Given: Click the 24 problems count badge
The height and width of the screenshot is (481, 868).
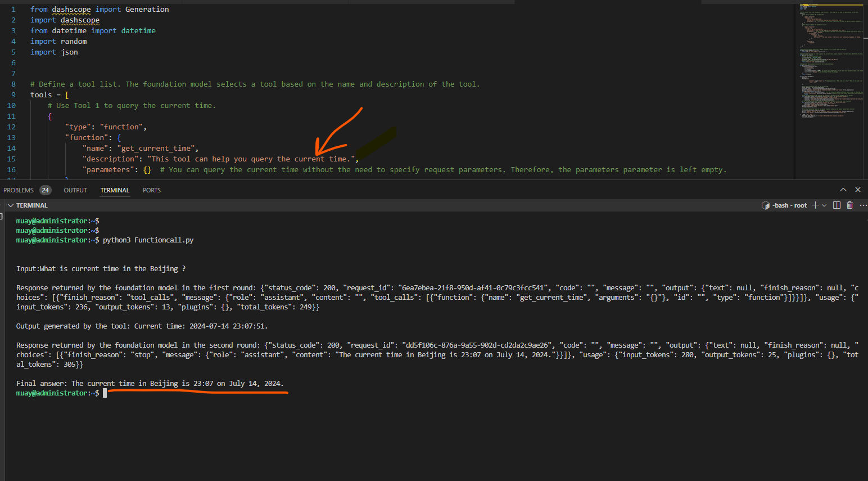Looking at the screenshot, I should pos(46,190).
